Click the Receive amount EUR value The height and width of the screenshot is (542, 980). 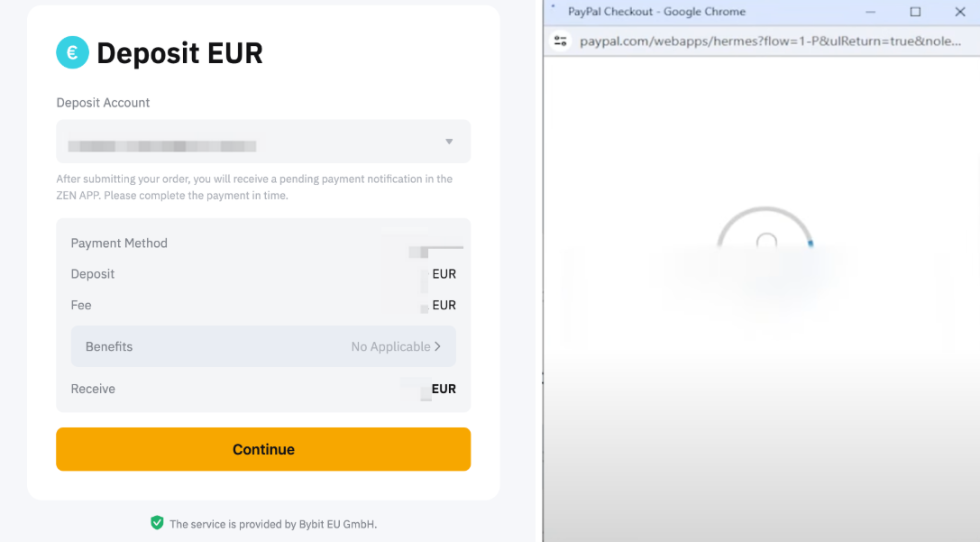(x=443, y=389)
